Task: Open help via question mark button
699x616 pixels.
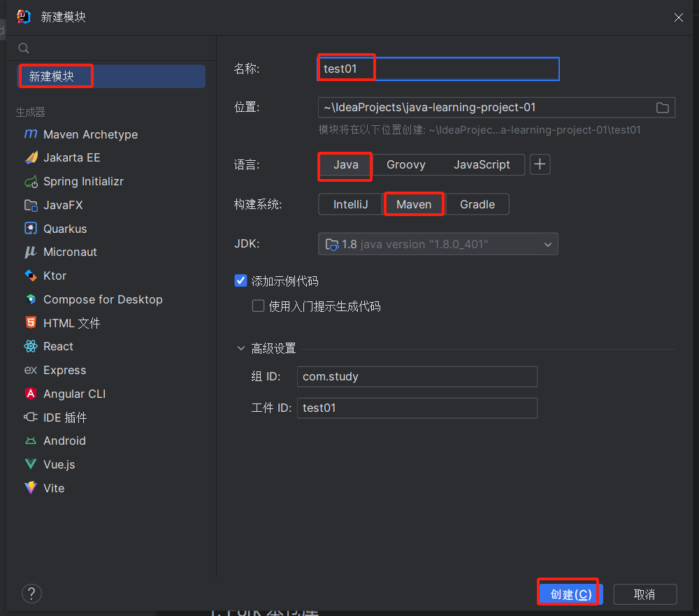Action: [x=31, y=594]
